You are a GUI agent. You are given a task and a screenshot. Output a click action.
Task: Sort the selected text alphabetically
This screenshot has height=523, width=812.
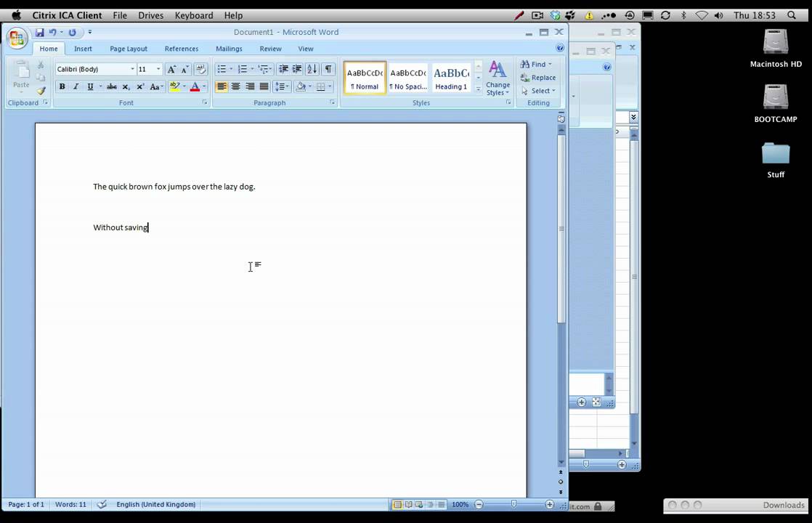pyautogui.click(x=312, y=69)
